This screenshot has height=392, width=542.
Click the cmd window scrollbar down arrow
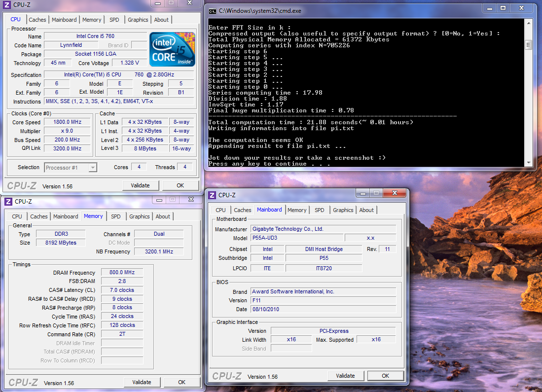529,162
